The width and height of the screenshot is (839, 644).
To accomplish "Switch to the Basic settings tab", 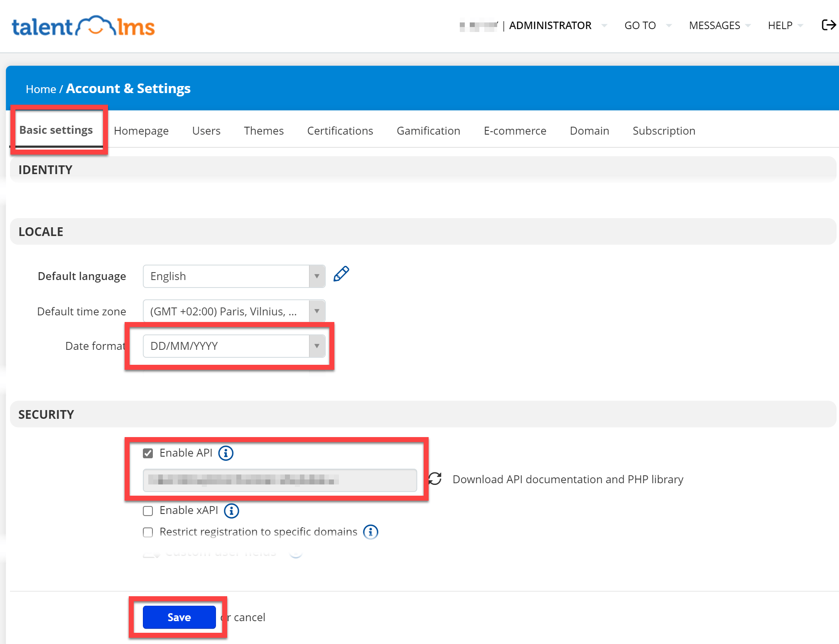I will point(56,130).
